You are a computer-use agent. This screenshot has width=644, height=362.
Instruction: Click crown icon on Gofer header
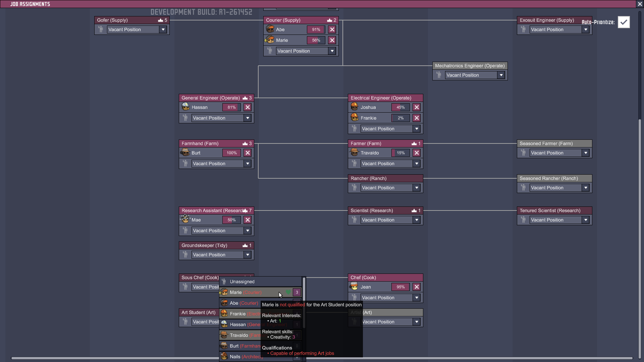coord(161,20)
